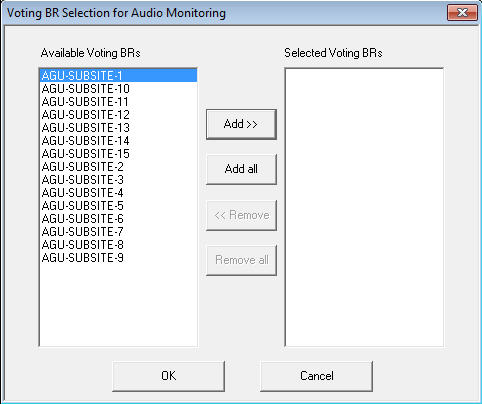Viewport: 482px width, 404px height.
Task: Highlight AGU-SUBSITE-15 in available list
Action: (x=118, y=154)
